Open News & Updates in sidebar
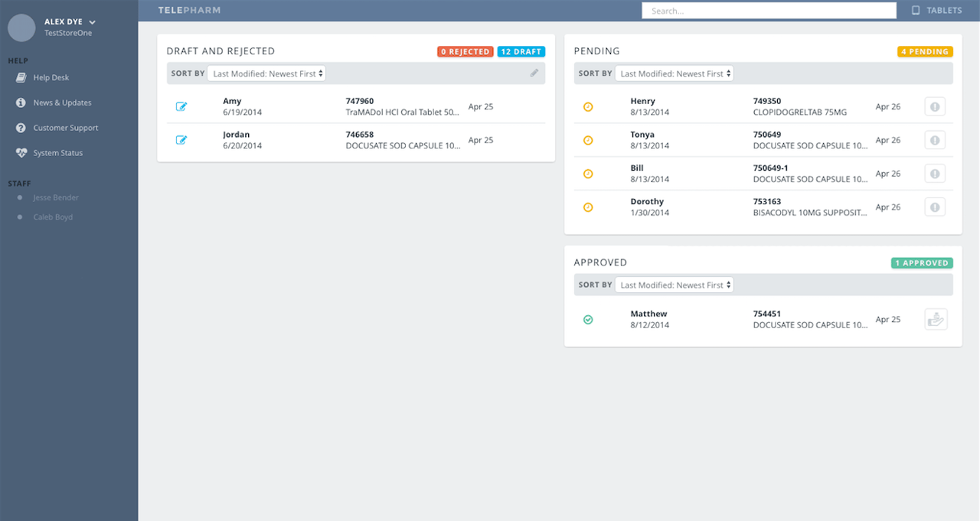The height and width of the screenshot is (521, 980). coord(61,103)
